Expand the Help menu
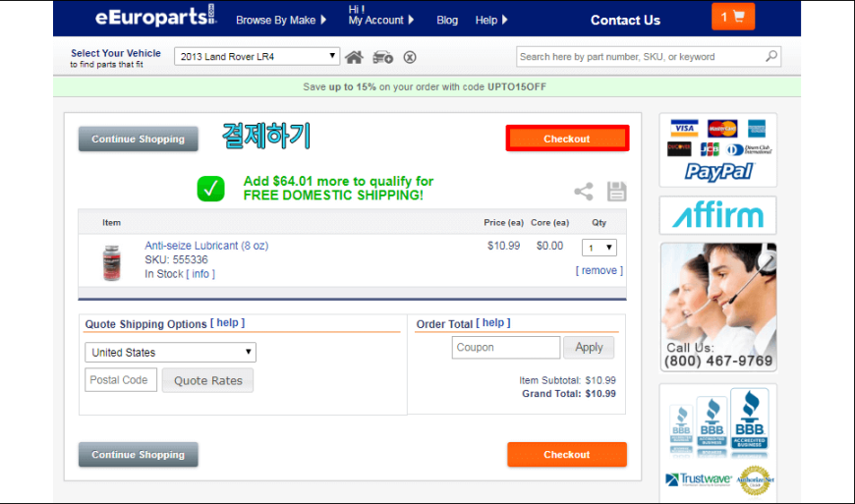Image resolution: width=855 pixels, height=504 pixels. pyautogui.click(x=491, y=21)
